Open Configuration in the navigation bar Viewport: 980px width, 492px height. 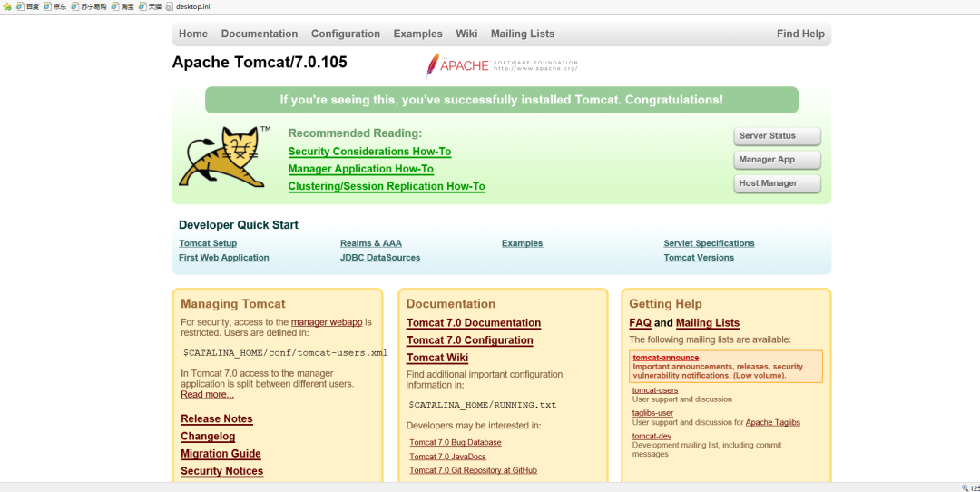[x=346, y=34]
